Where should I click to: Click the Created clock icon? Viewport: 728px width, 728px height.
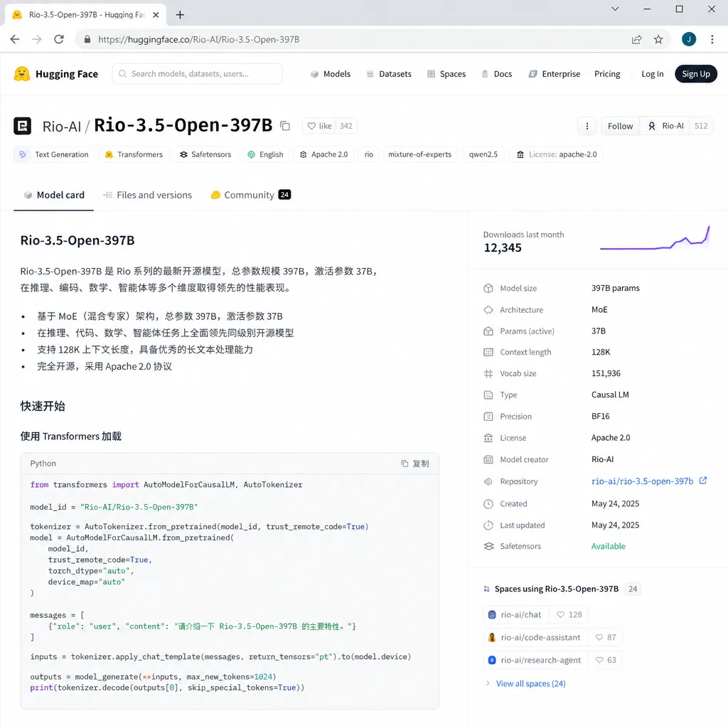[488, 504]
